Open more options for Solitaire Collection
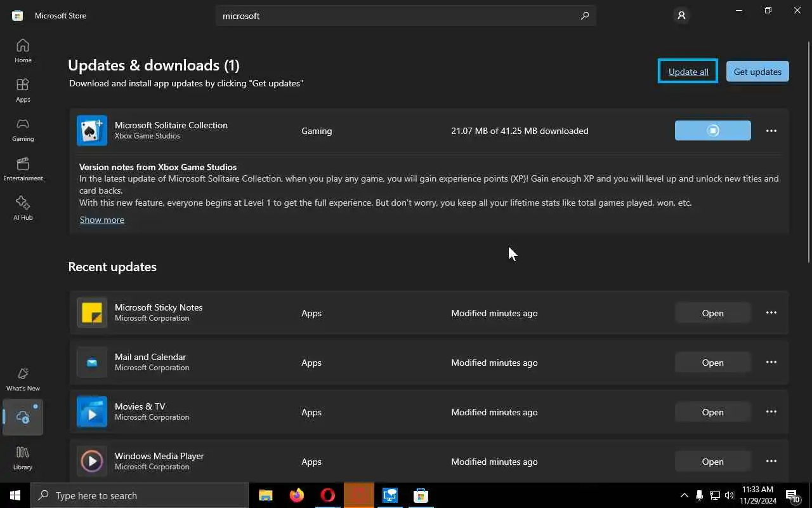The height and width of the screenshot is (508, 812). [771, 131]
